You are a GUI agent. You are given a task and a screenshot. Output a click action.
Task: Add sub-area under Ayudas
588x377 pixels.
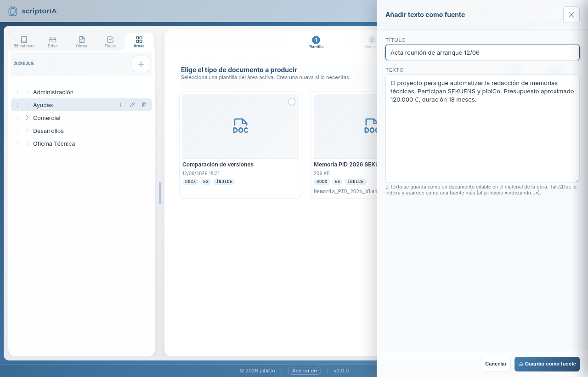(120, 105)
